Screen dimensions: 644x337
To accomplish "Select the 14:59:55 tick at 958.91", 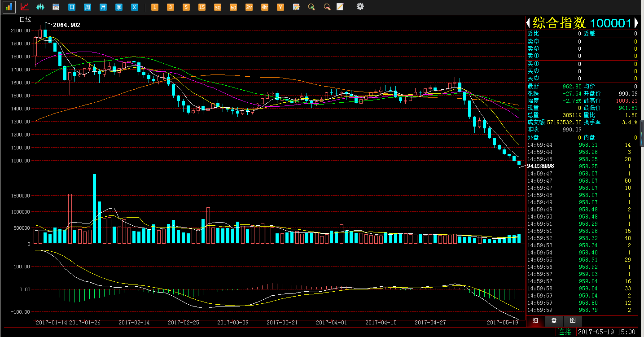I will 582,260.
